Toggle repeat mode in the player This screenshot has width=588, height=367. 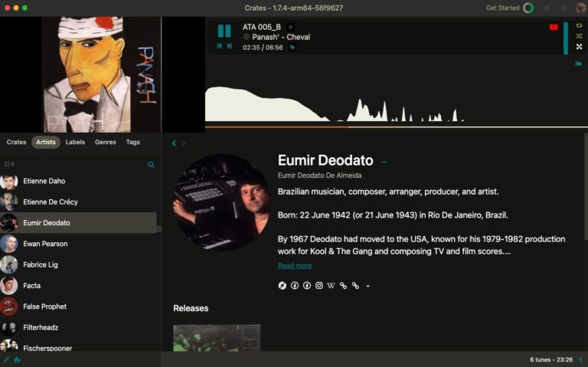[579, 26]
